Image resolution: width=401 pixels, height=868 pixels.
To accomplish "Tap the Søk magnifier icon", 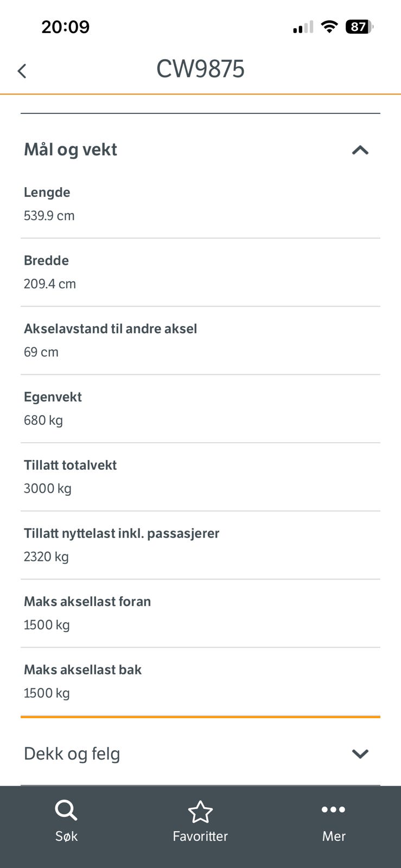I will (x=66, y=810).
